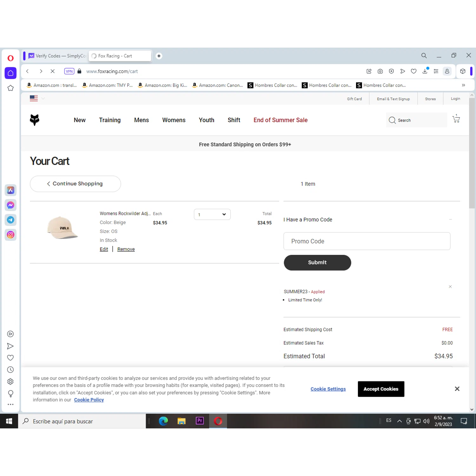Remove the applied SUMMER23 promo code

click(x=450, y=287)
